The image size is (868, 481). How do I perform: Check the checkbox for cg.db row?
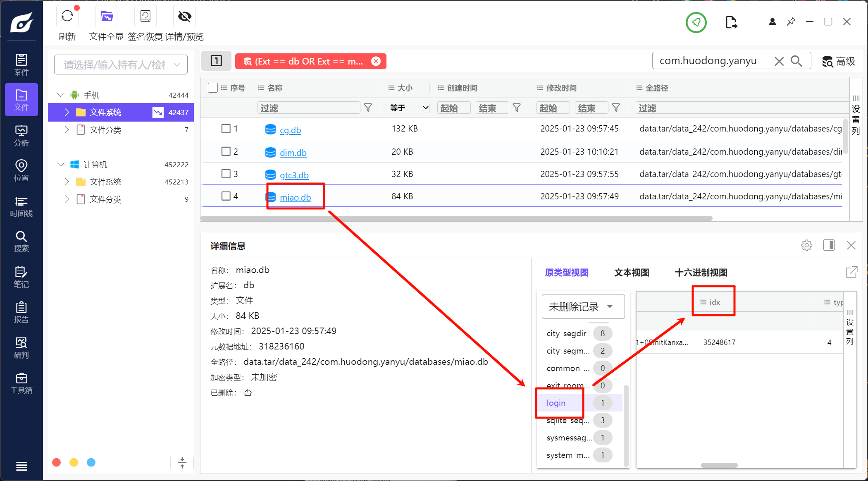click(226, 129)
